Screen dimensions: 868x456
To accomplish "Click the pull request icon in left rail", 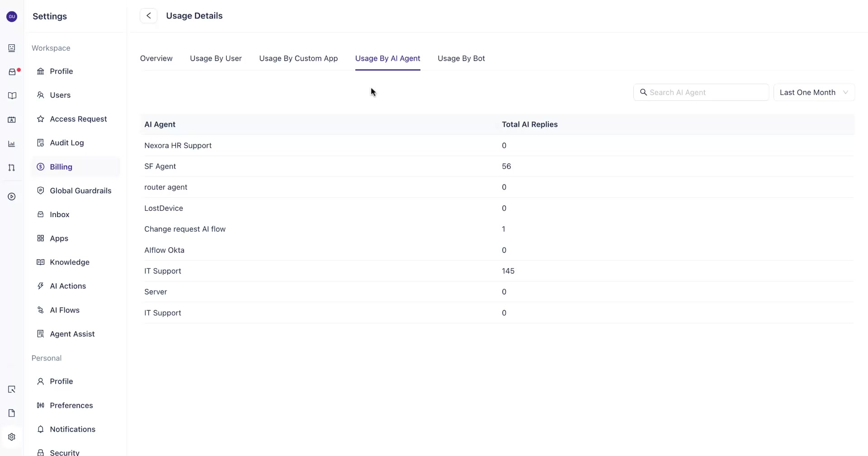I will click(12, 168).
